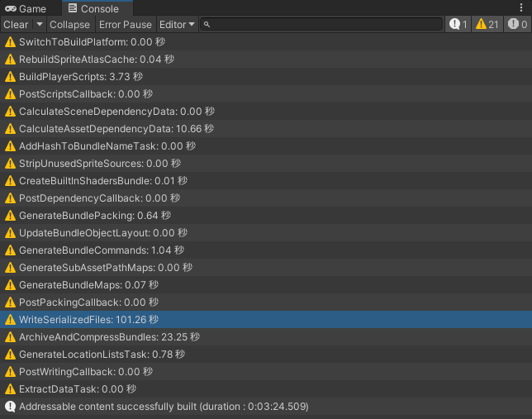
Task: Select log entry 'UpdateBundleObjectLayout: 0.00 秒'
Action: [x=266, y=233]
